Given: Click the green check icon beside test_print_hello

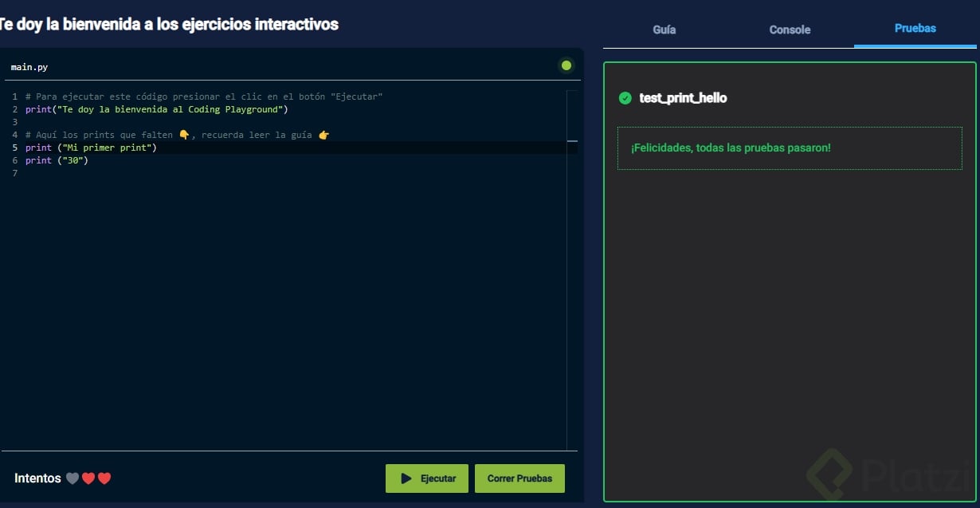Looking at the screenshot, I should coord(625,98).
